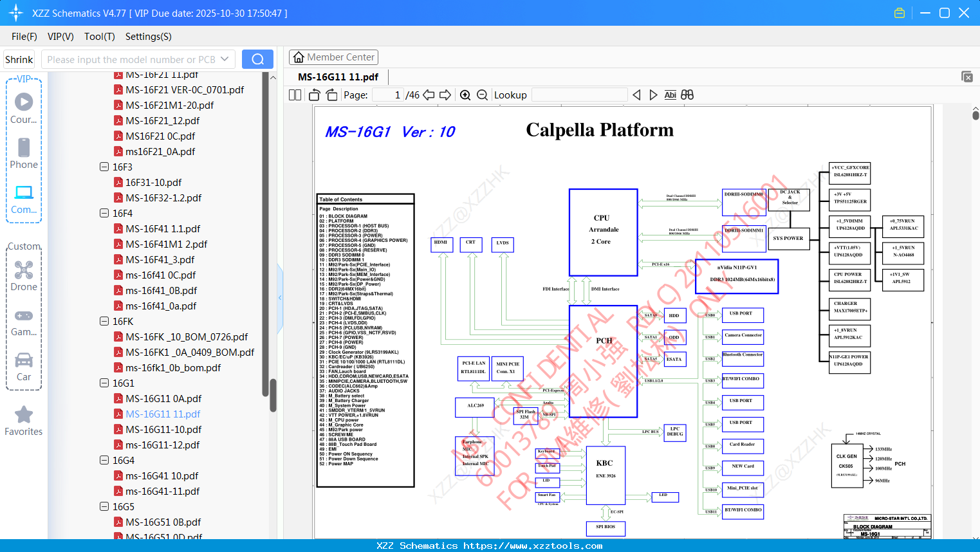980x552 pixels.
Task: Open MS-16FK _10_BOM_0726.pdf
Action: click(187, 336)
